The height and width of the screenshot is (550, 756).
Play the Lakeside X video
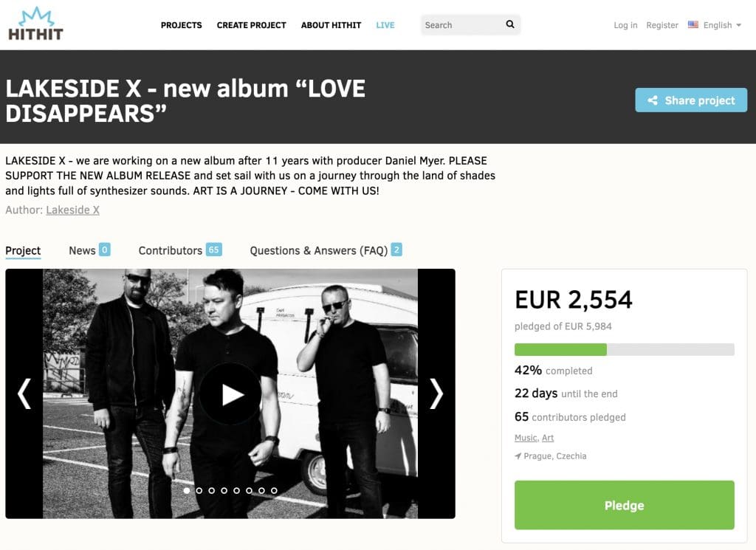(230, 394)
